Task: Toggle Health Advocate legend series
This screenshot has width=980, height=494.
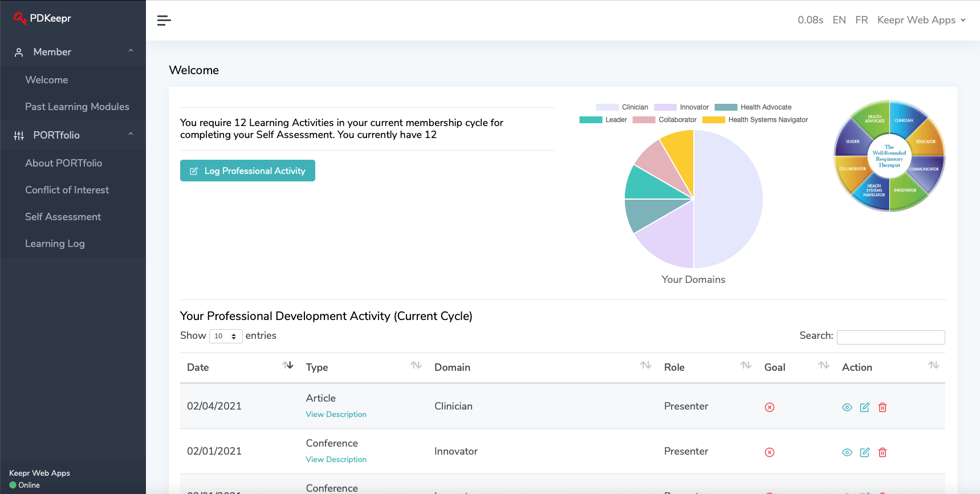Action: tap(753, 107)
